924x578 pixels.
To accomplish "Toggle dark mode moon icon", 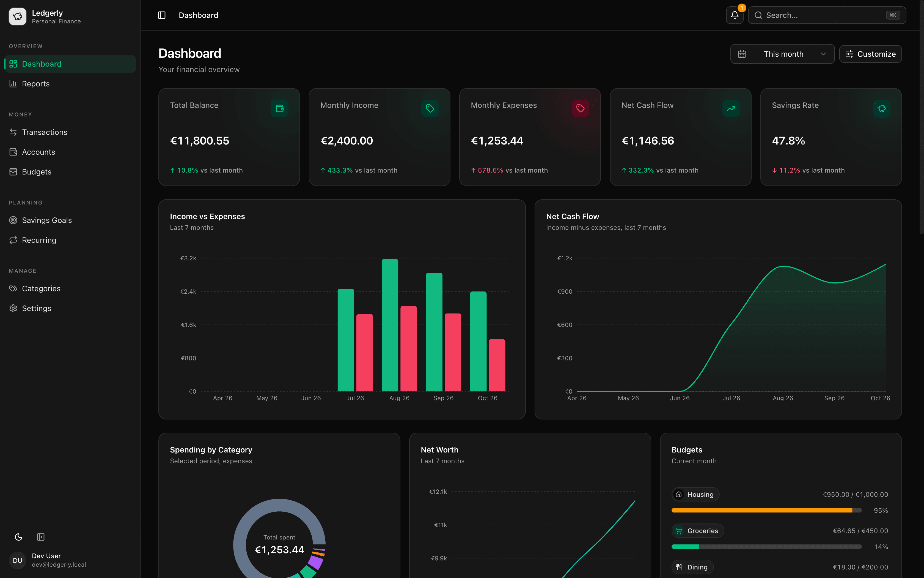I will 19,537.
